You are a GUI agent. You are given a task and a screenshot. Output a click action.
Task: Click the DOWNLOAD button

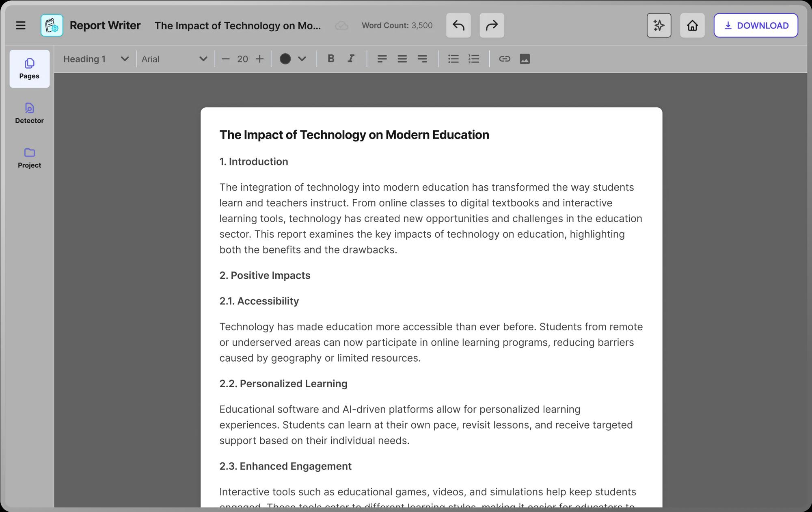point(756,26)
